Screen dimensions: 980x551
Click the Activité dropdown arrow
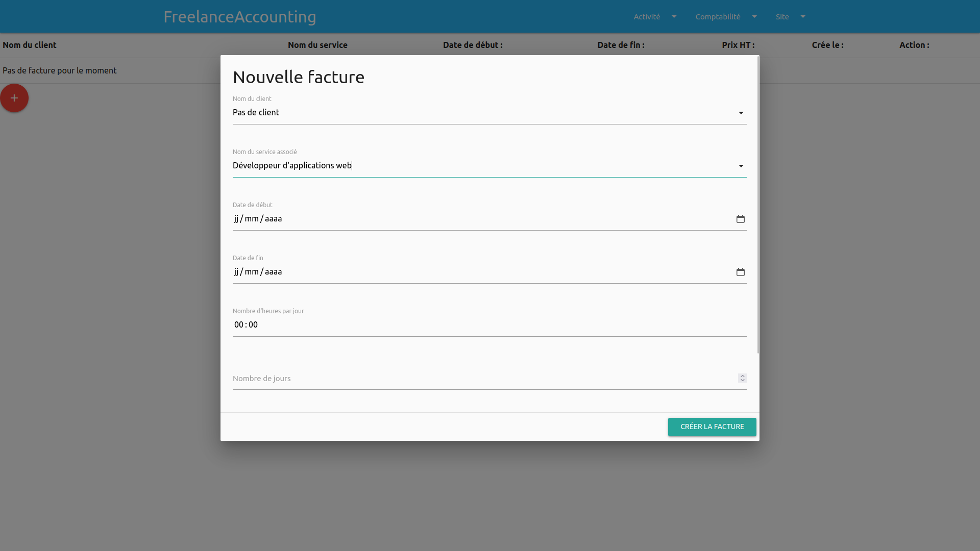click(674, 17)
